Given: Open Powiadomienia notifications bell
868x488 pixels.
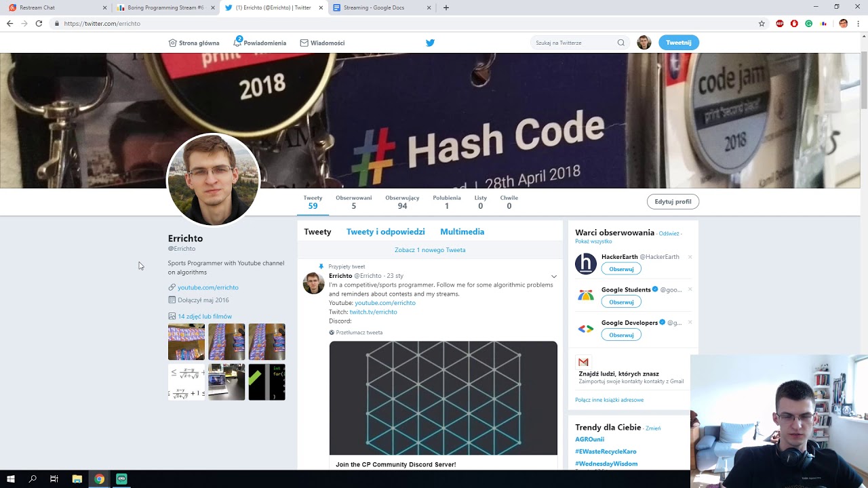Looking at the screenshot, I should (260, 42).
